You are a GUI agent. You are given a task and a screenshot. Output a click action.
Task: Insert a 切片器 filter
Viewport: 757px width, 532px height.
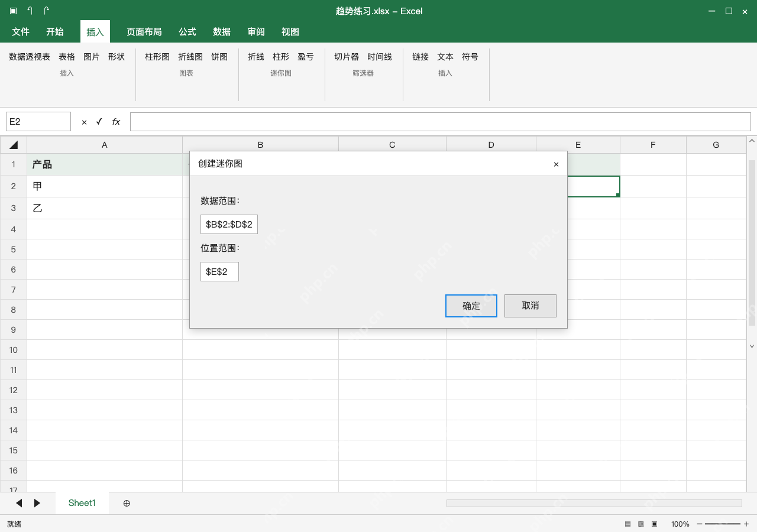(347, 57)
